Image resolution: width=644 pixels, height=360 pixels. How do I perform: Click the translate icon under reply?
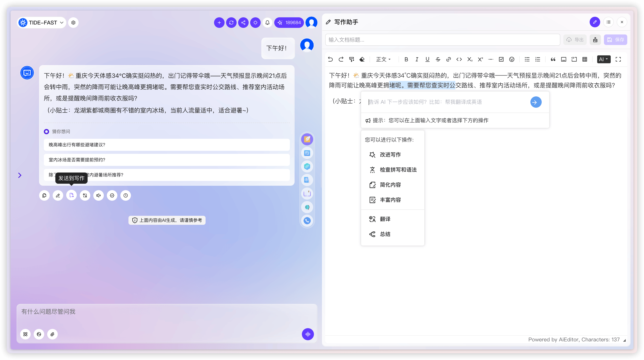85,195
